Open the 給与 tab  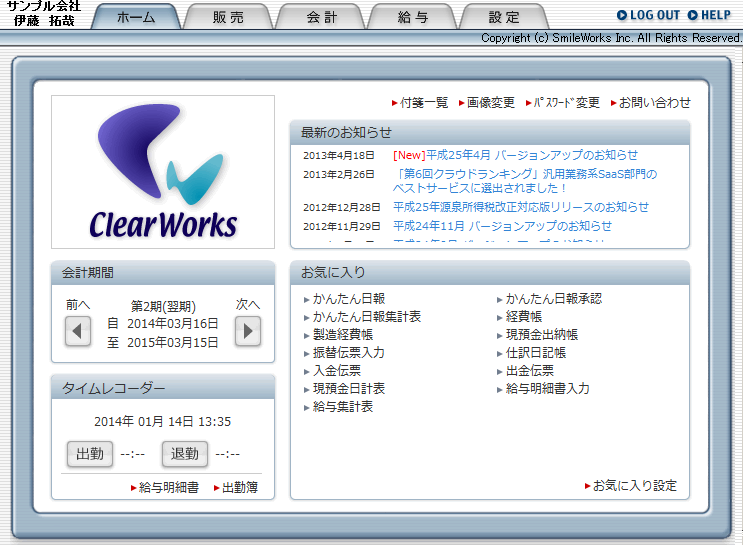(x=413, y=17)
